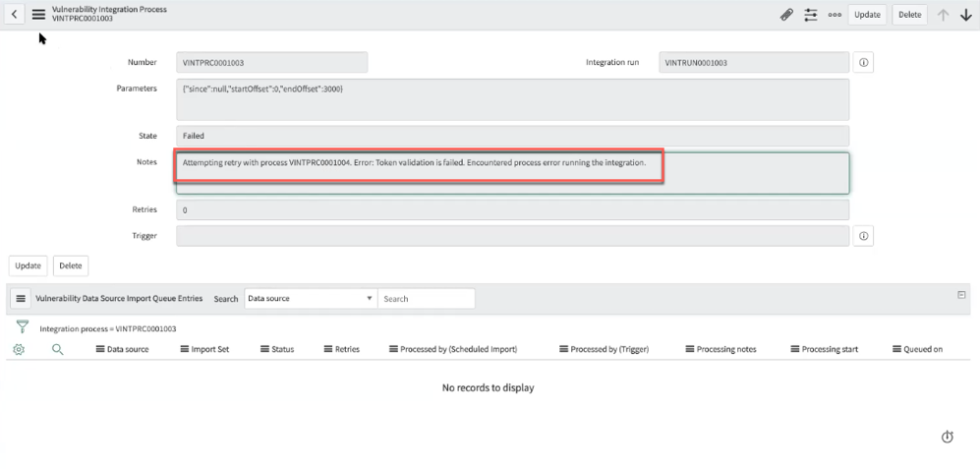The height and width of the screenshot is (469, 980).
Task: Preview the Trigger record info icon
Action: click(x=863, y=236)
